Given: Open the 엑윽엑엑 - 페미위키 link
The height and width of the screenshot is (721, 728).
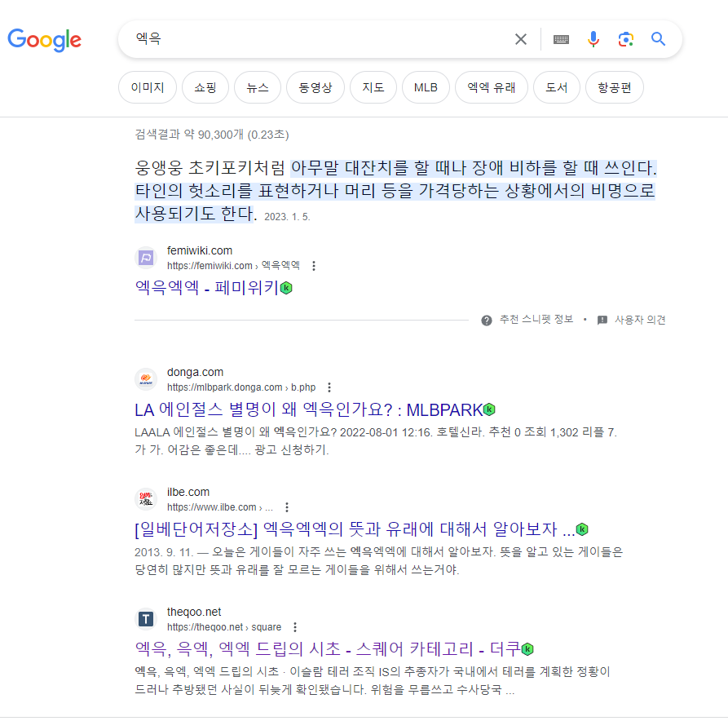Looking at the screenshot, I should 206,288.
